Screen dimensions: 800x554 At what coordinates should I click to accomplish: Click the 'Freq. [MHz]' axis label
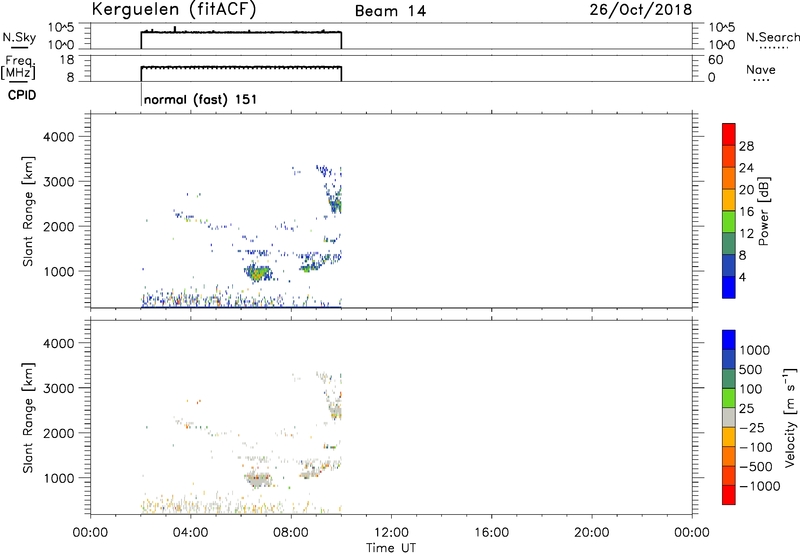tap(18, 68)
